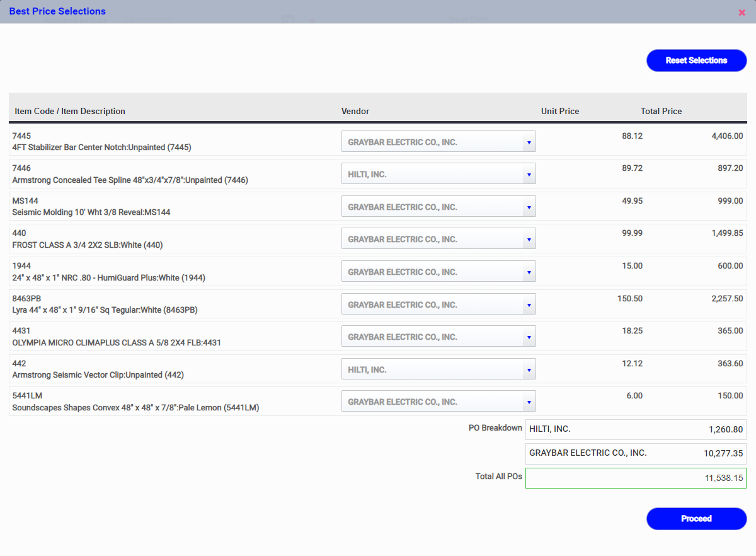Select the HumiGuard Plus:White description
The image size is (756, 556).
108,278
